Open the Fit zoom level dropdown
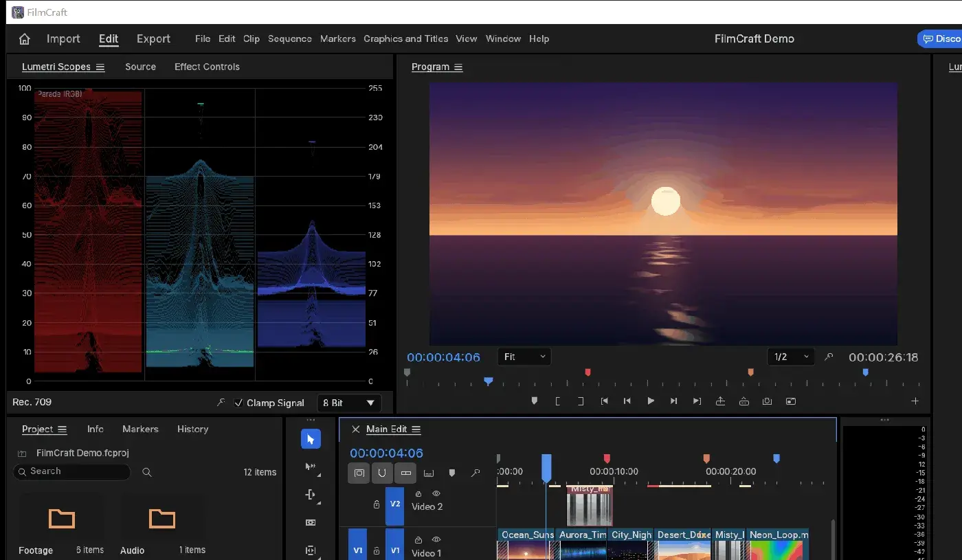 coord(524,357)
